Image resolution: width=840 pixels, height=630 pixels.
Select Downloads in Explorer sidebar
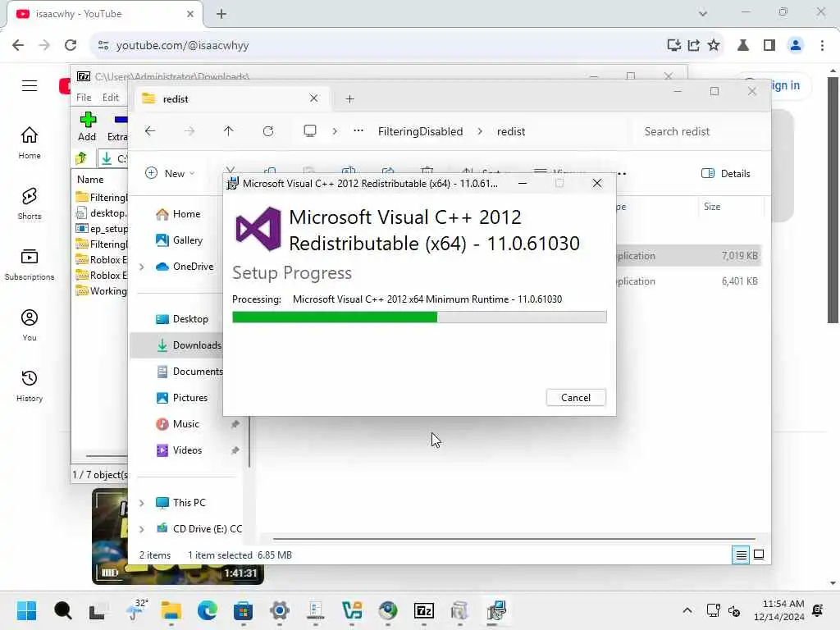(188, 345)
